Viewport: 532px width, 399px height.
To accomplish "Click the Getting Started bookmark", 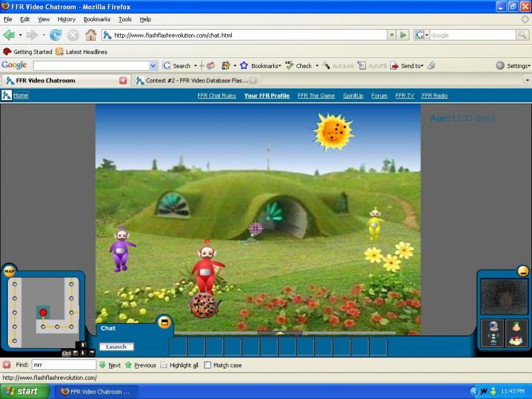I will 28,52.
